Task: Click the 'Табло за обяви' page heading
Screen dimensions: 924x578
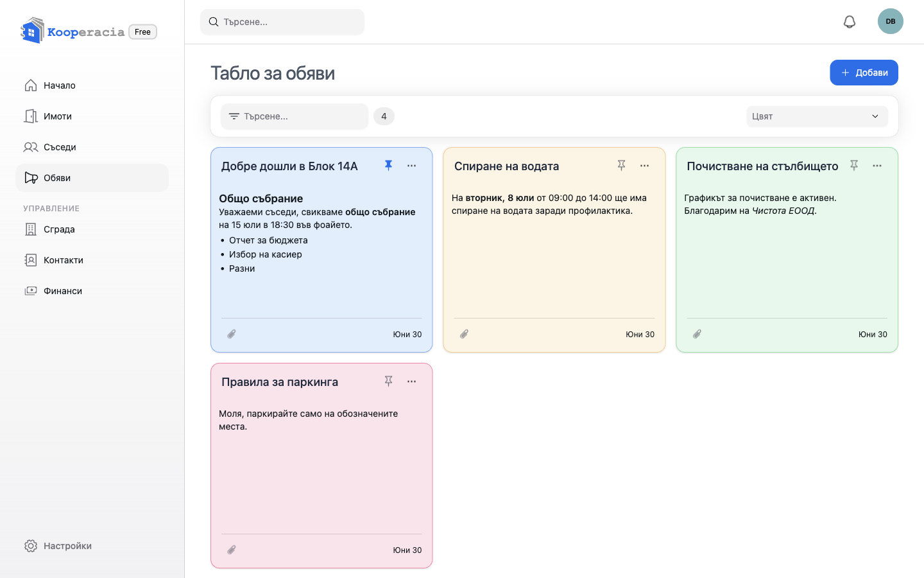Action: pos(273,73)
